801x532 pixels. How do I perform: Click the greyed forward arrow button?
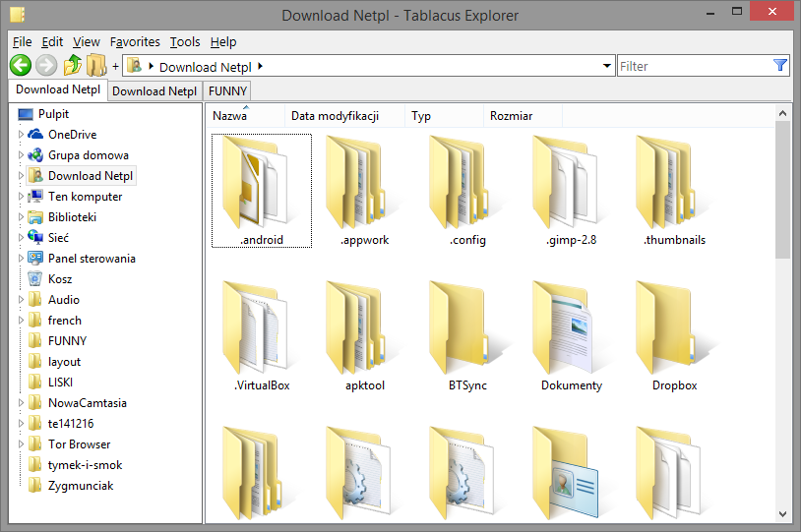point(46,65)
